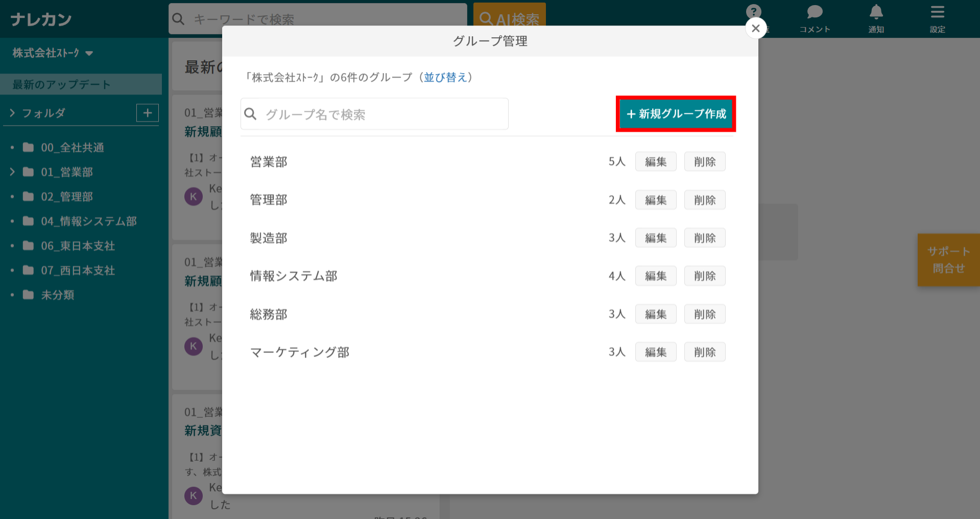Select the 製造部 group name
The height and width of the screenshot is (519, 980).
coord(269,238)
